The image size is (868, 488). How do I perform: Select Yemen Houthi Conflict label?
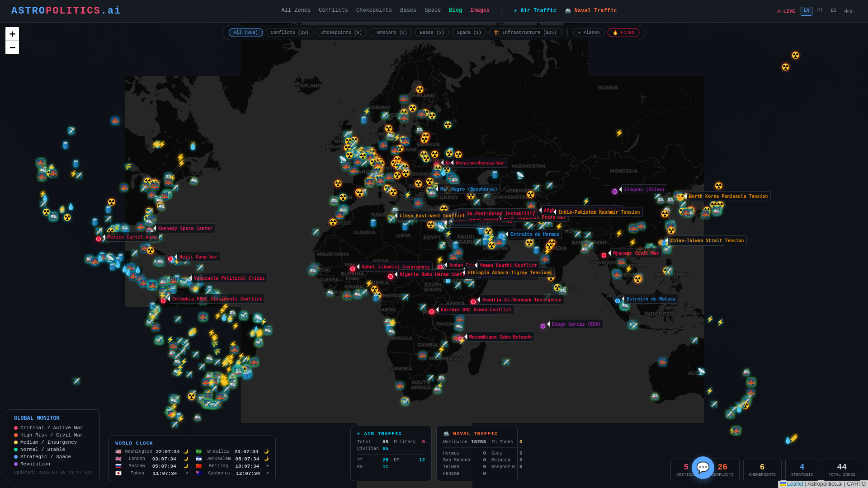(x=508, y=265)
